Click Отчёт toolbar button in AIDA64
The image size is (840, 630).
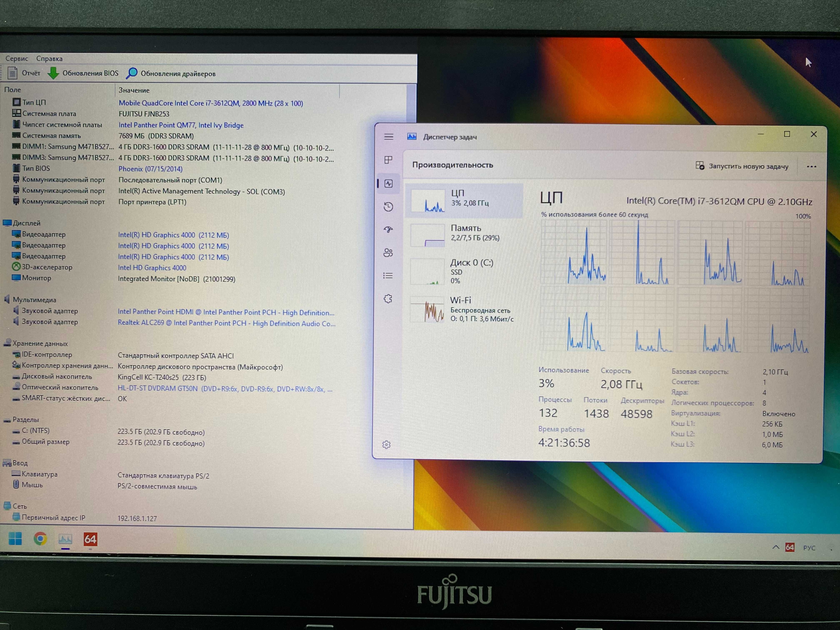pos(24,73)
